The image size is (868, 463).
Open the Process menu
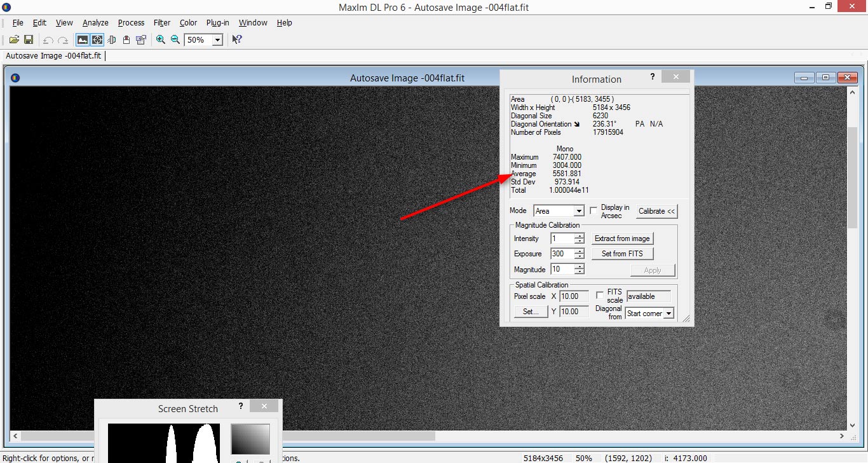(131, 23)
